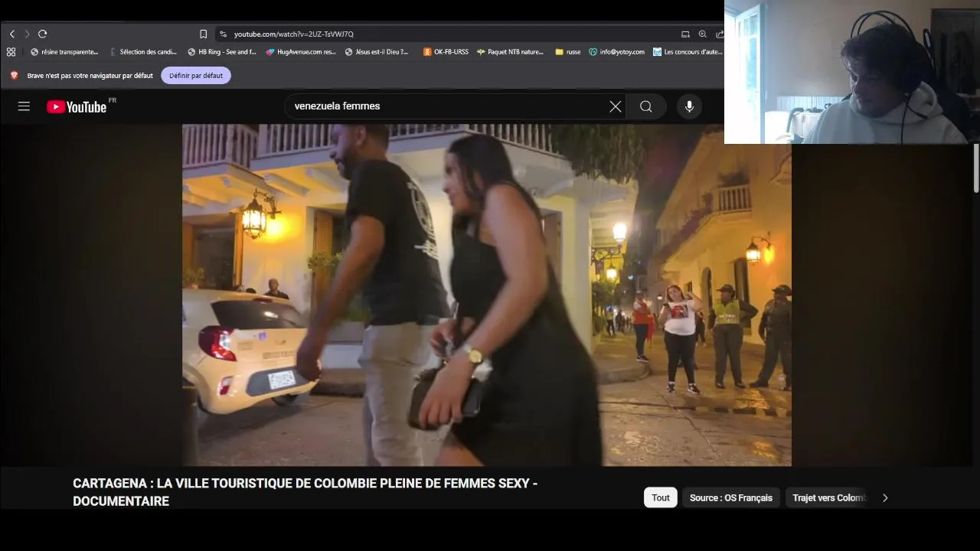Viewport: 980px width, 551px height.
Task: Click the 'Définir par défaut' button
Action: [x=196, y=75]
